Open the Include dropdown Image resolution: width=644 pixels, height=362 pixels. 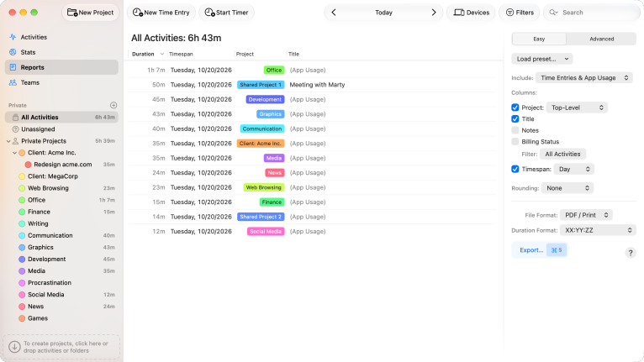pyautogui.click(x=584, y=77)
